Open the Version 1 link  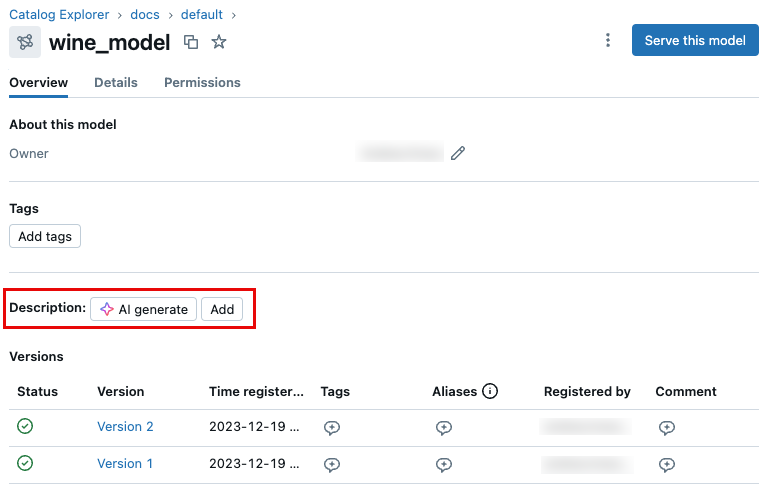(x=125, y=464)
